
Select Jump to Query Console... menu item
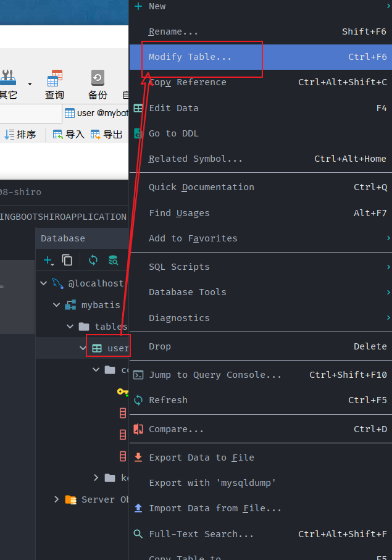(x=215, y=375)
